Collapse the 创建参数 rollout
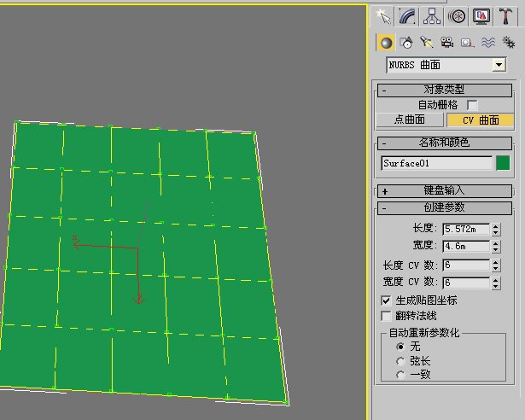 click(445, 207)
